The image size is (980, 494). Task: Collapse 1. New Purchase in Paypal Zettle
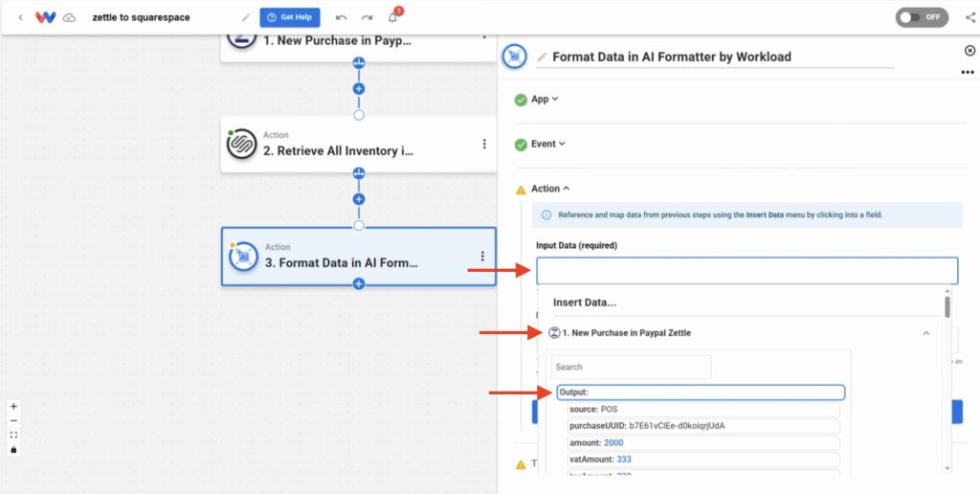pyautogui.click(x=926, y=333)
